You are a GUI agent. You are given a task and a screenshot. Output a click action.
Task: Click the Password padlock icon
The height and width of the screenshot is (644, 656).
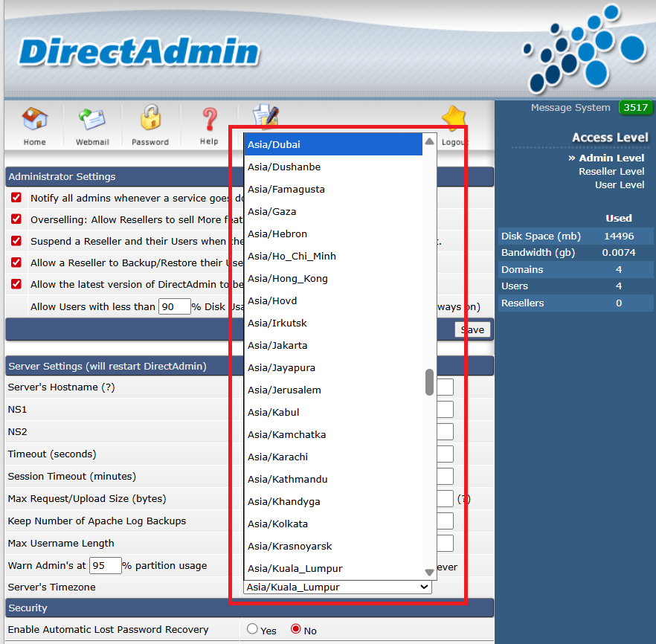click(150, 118)
